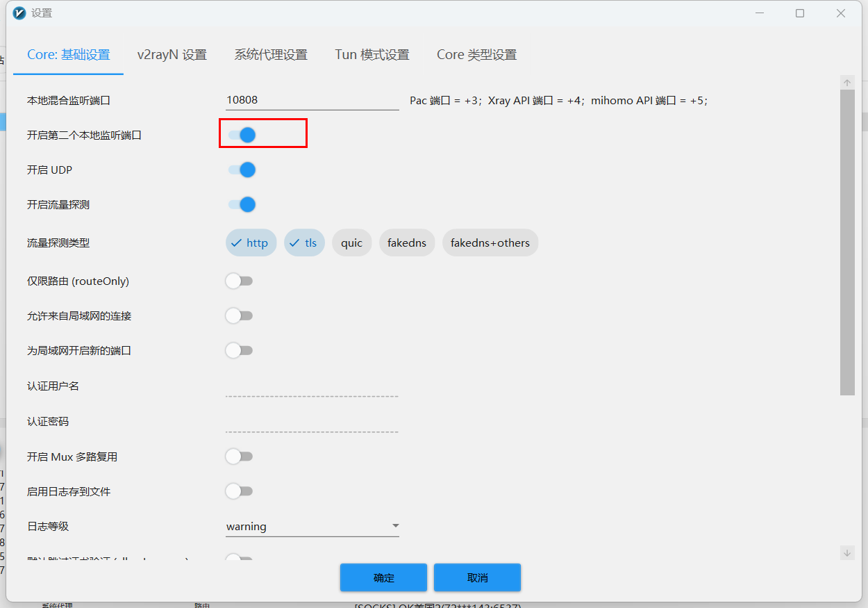Select the quic sniffing chip
Image resolution: width=868 pixels, height=608 pixels.
(352, 243)
